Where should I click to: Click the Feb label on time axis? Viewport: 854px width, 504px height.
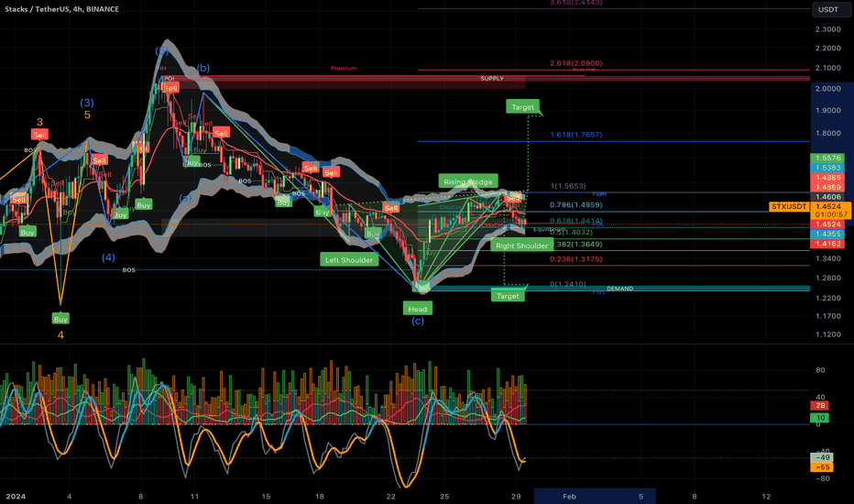569,497
